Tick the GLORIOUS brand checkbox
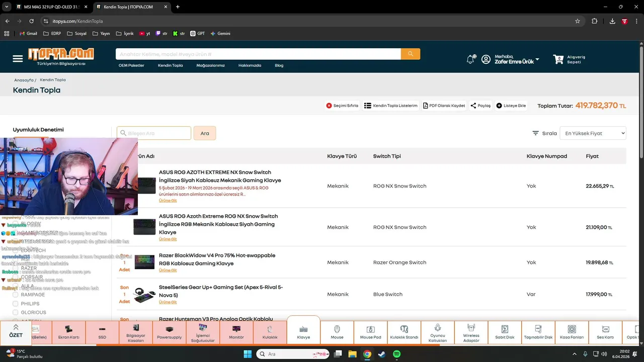Screen dimensions: 644x362 (x=15, y=312)
